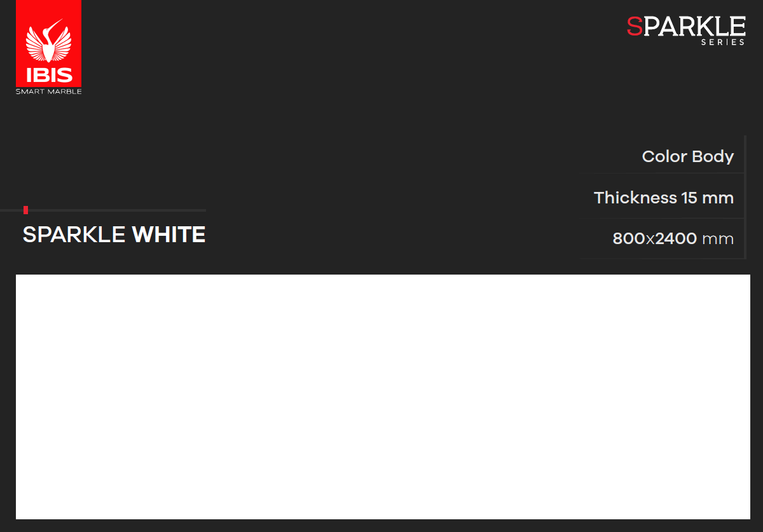
Task: Click the 2400 dimension number
Action: [676, 239]
